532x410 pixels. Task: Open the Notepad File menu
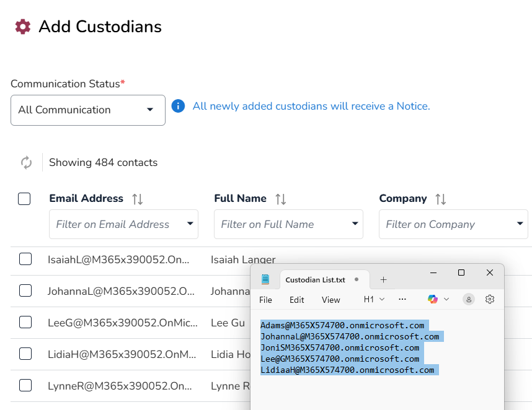pos(265,300)
